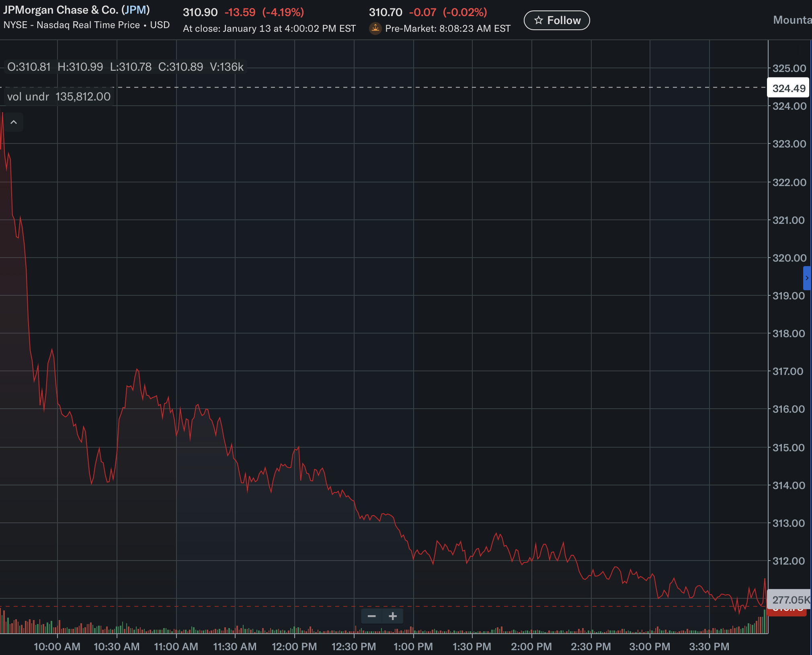Screen dimensions: 812x655
Task: Select the vol undr indicator legend
Action: tap(59, 96)
